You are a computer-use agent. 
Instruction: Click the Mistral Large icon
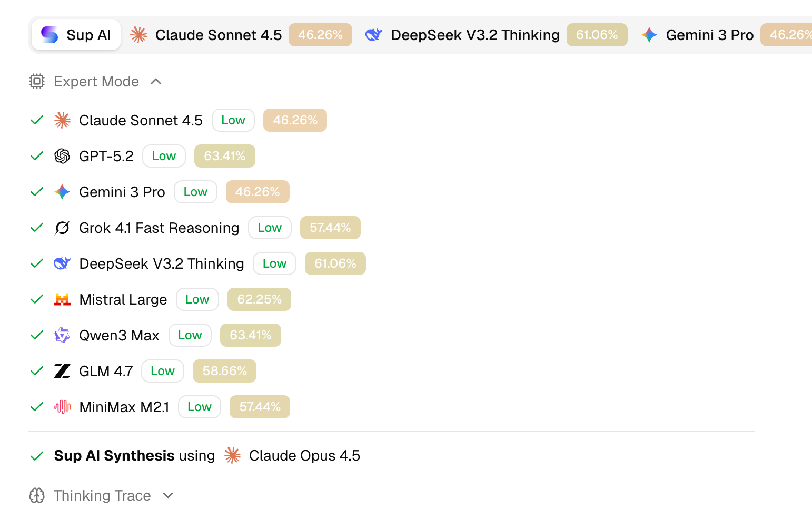(x=62, y=299)
